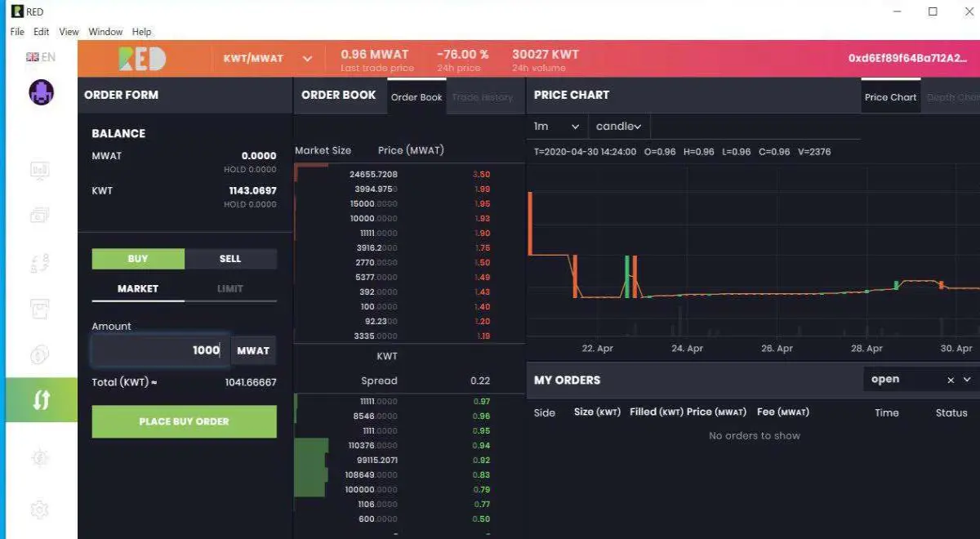
Task: Click the PLACE BUY ORDER button
Action: [185, 421]
